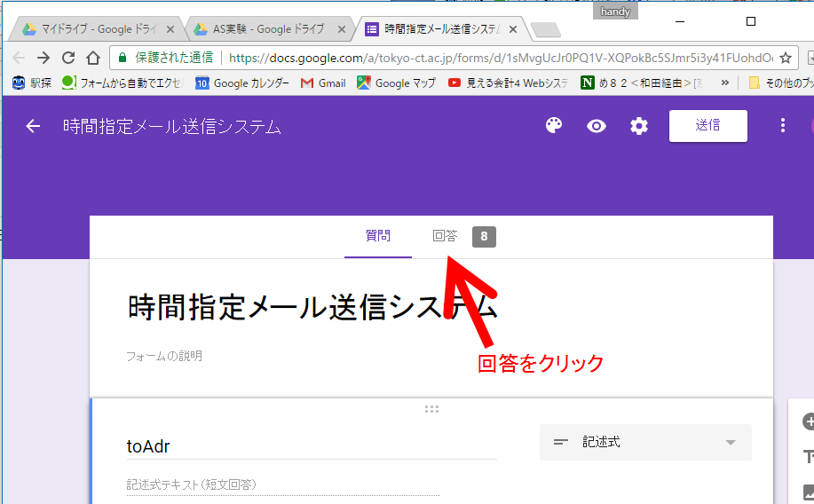Click the 送信 send button
The height and width of the screenshot is (504, 814).
coord(708,126)
